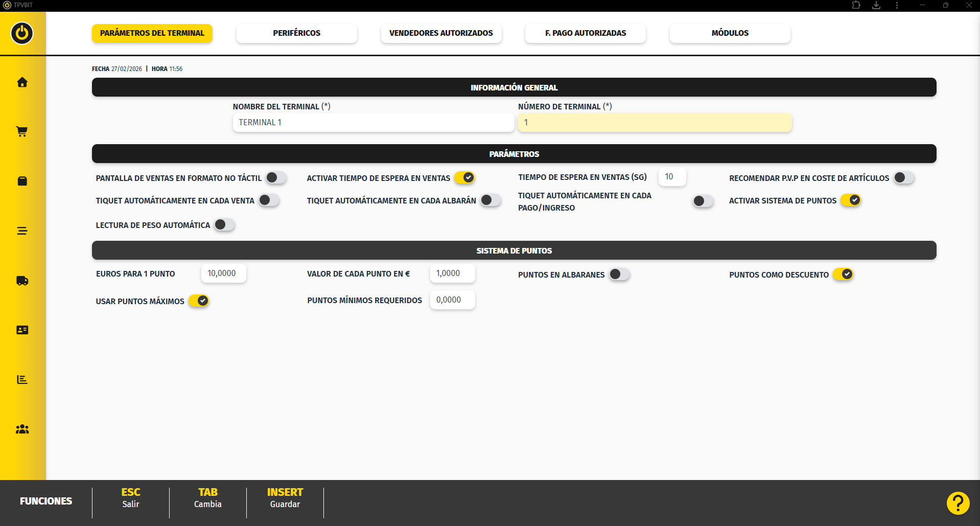Click the yellow help question mark icon
Viewport: 980px width, 526px height.
tap(958, 503)
